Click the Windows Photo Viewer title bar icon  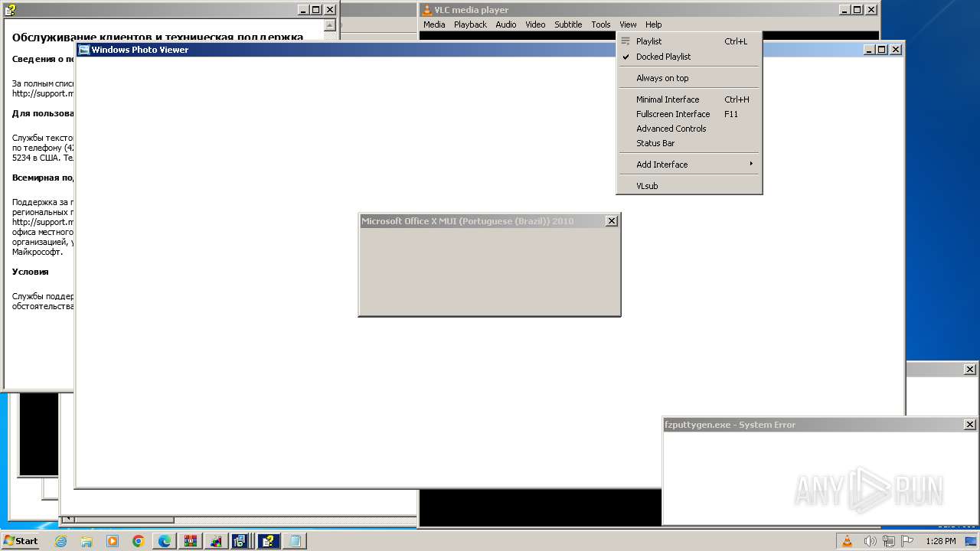click(x=84, y=50)
